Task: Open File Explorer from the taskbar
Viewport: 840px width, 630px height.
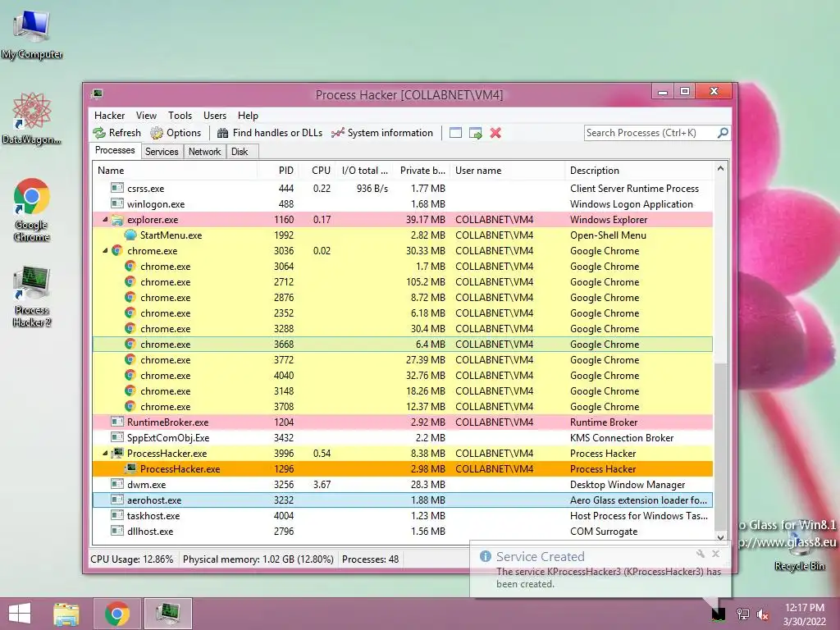Action: pyautogui.click(x=66, y=614)
